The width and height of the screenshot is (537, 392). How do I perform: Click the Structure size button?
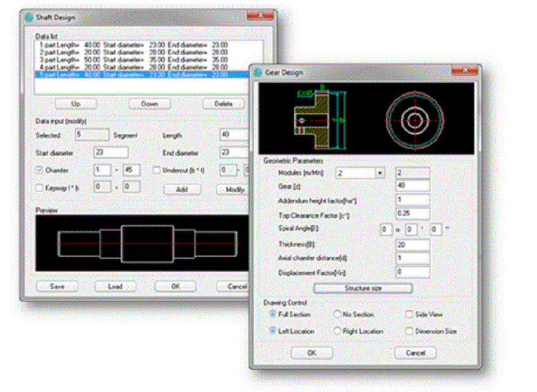pos(363,288)
